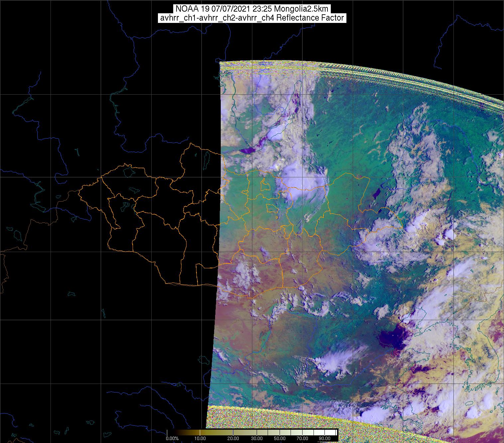504x443 pixels.
Task: Click the '10.00' label on the color scale
Action: [x=200, y=439]
